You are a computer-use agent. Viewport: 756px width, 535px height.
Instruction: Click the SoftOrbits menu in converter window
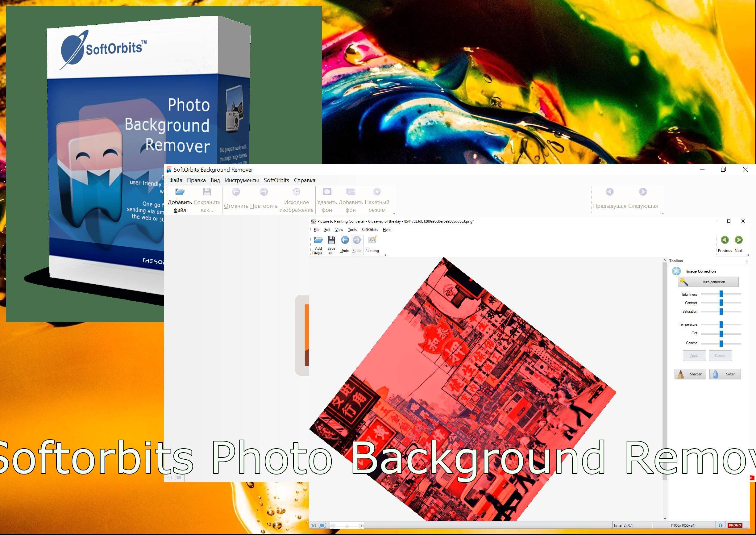click(369, 230)
